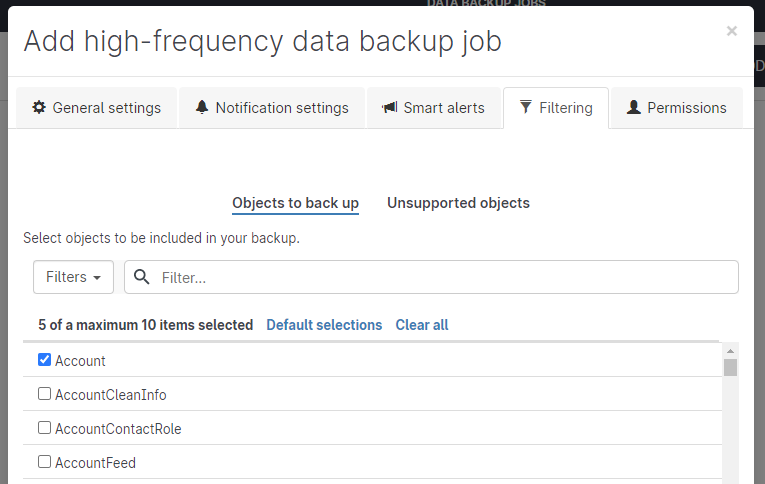
Task: Click the person icon on Permissions tab
Action: 633,108
